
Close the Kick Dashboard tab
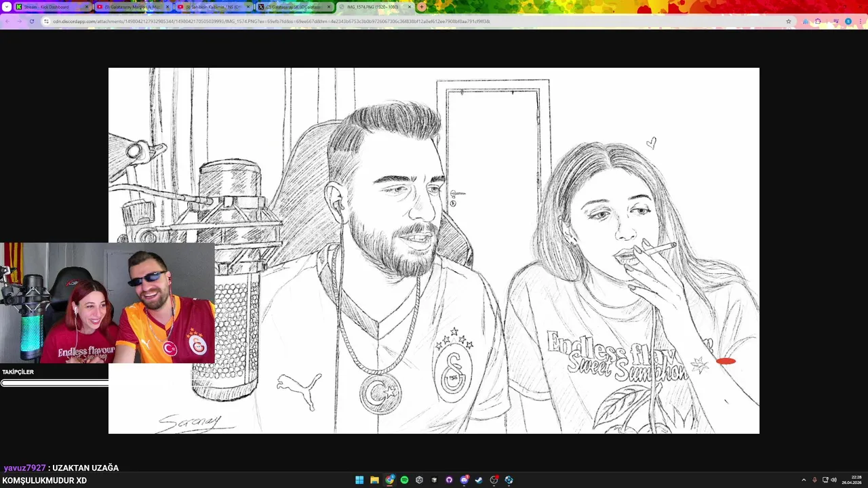(x=87, y=7)
